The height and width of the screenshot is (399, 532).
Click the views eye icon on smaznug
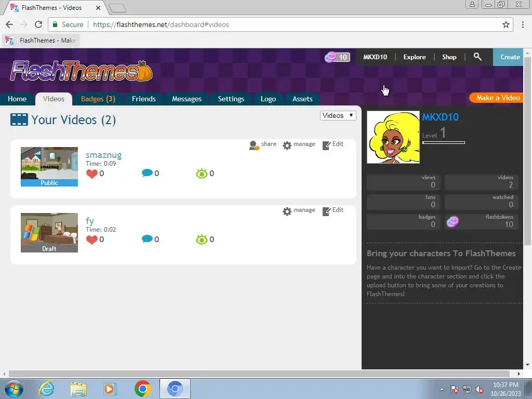[202, 174]
